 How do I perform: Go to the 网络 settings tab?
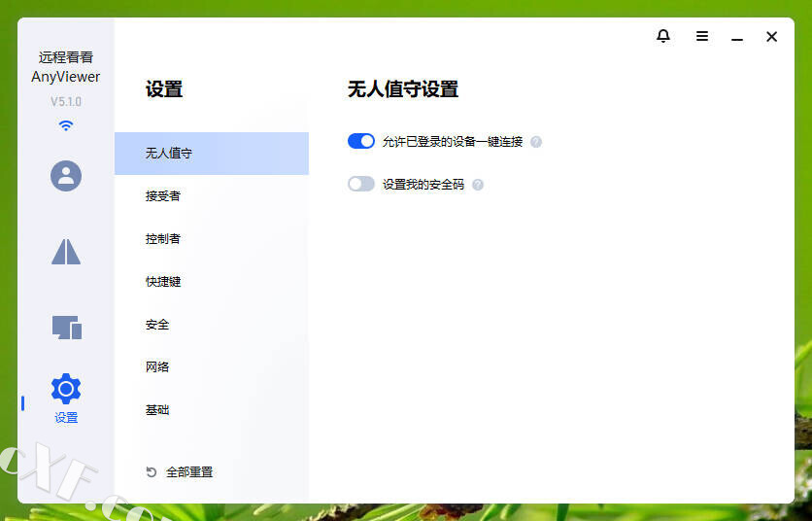(x=212, y=367)
